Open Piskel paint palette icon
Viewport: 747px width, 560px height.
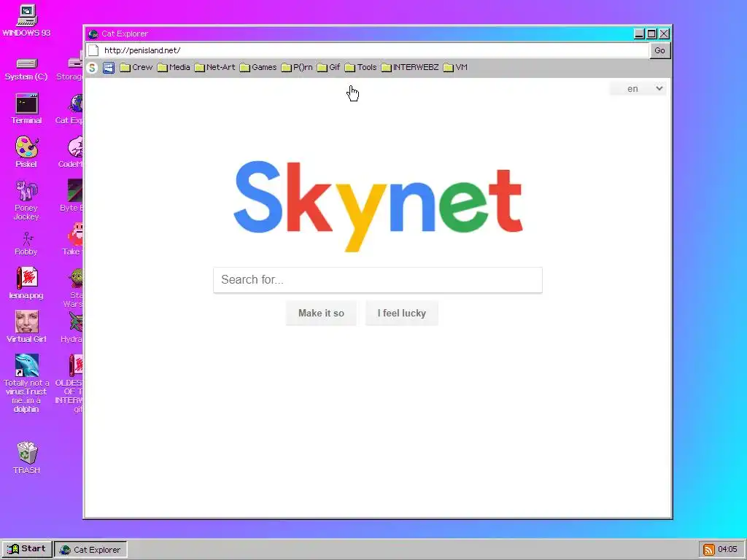(27, 152)
